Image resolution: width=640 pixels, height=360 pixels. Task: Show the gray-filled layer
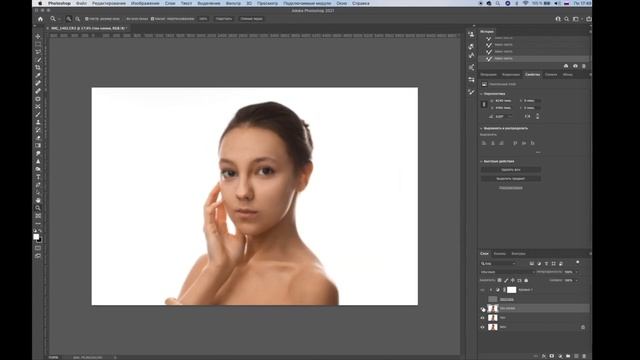[x=482, y=299]
